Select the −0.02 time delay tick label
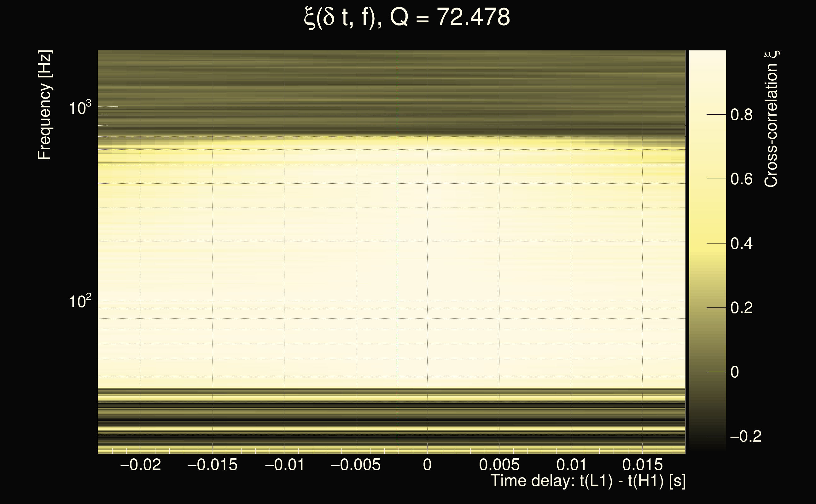 point(140,465)
